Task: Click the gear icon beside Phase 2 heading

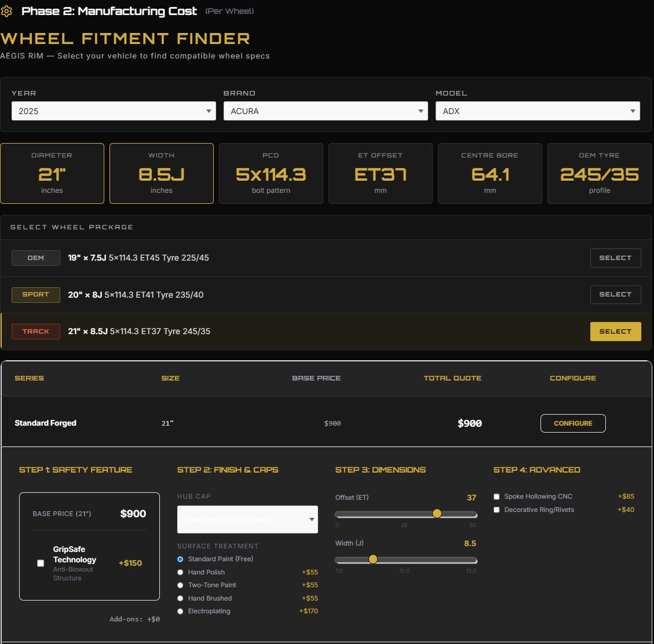Action: pos(6,11)
